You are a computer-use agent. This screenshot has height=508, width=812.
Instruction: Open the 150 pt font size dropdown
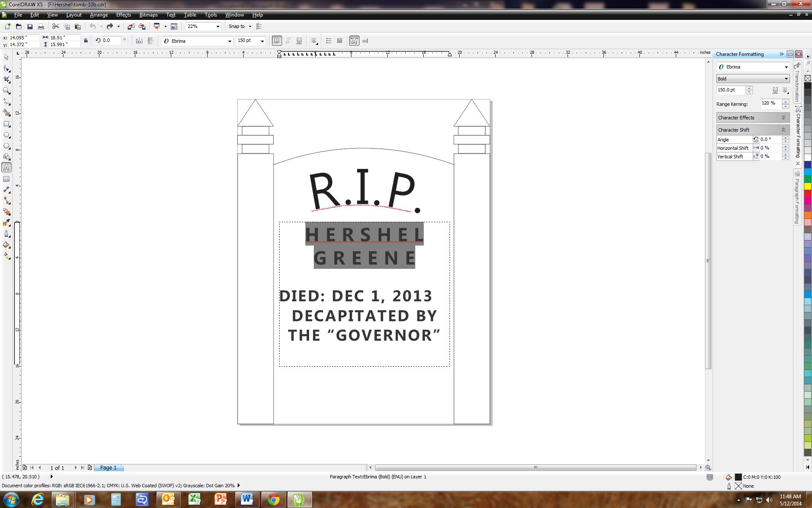pos(262,41)
